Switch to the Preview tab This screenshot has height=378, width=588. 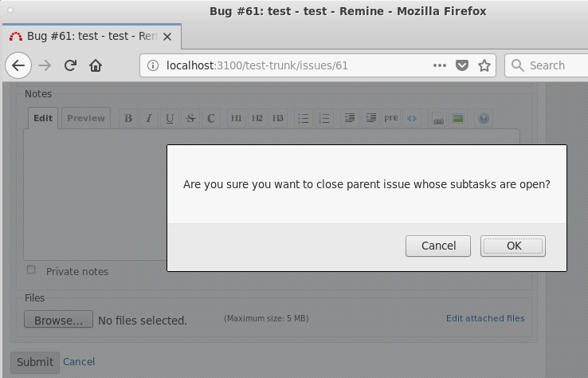click(x=86, y=118)
